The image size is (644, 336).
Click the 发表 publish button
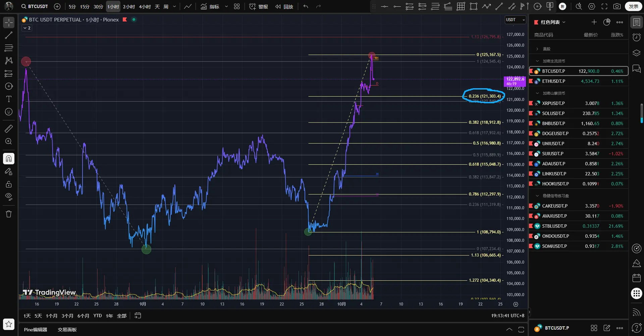coord(634,6)
